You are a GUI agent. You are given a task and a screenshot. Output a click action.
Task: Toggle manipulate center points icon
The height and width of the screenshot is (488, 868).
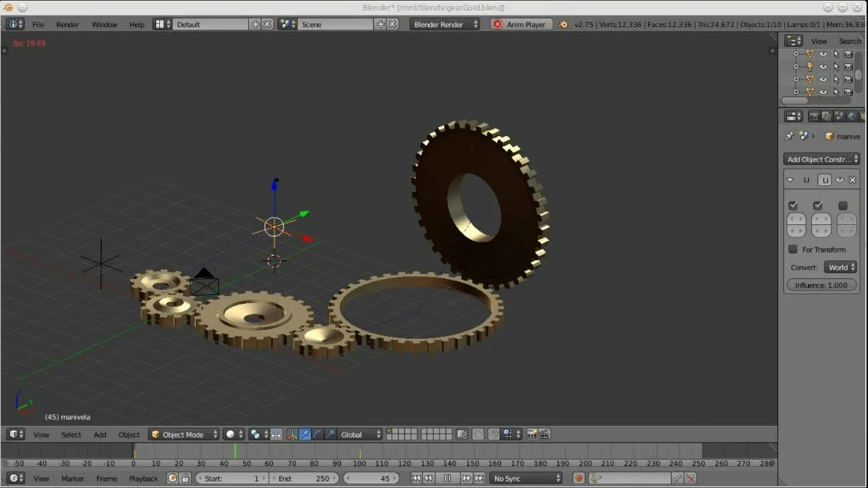(276, 435)
